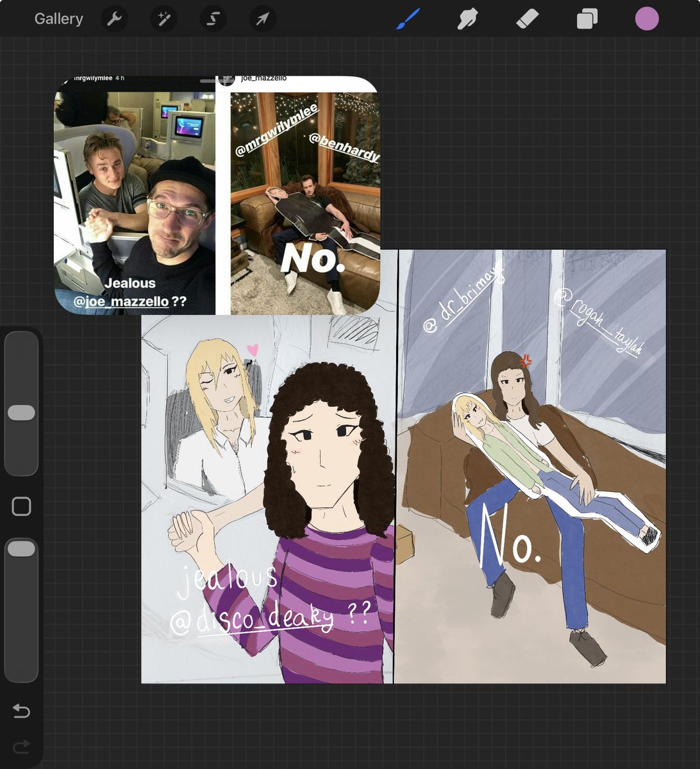This screenshot has width=700, height=769.
Task: Open the Gallery
Action: [x=58, y=19]
